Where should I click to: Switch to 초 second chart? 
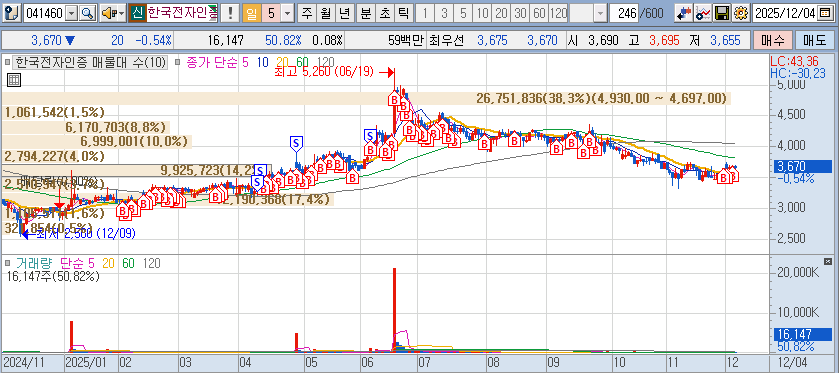pyautogui.click(x=384, y=13)
